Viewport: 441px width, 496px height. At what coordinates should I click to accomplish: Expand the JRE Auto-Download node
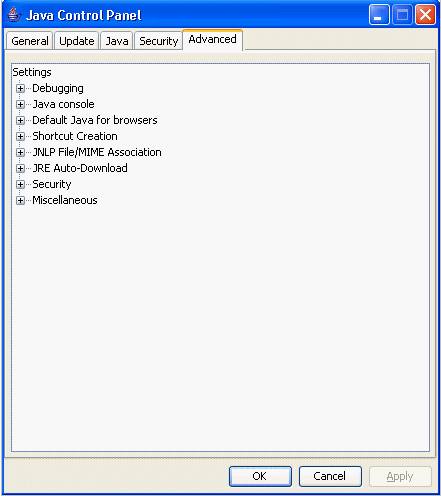coord(20,168)
